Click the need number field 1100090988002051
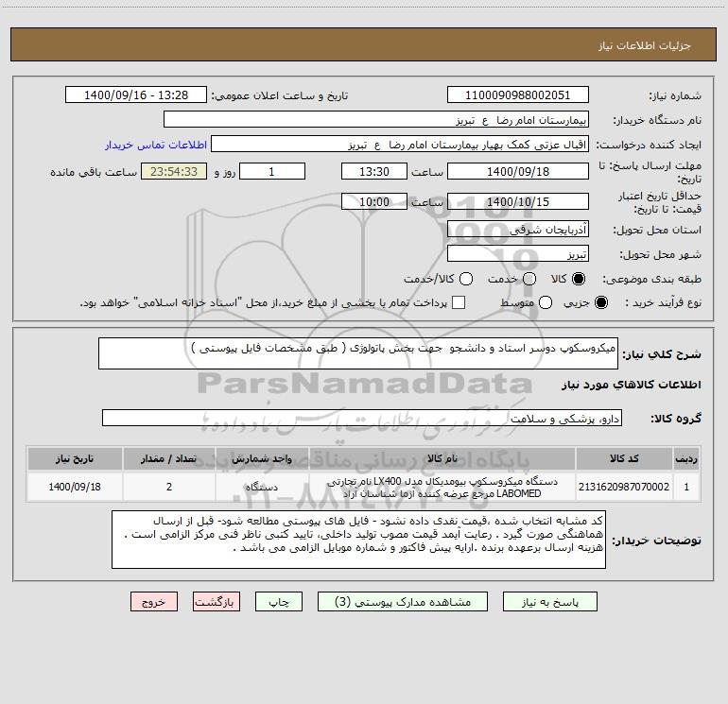This screenshot has height=704, width=728. tap(518, 95)
